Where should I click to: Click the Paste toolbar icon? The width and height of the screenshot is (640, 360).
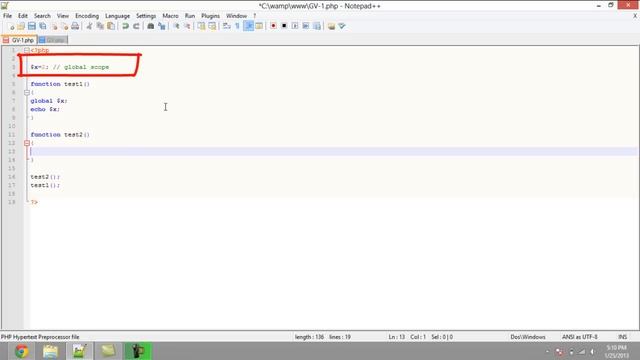(x=111, y=26)
